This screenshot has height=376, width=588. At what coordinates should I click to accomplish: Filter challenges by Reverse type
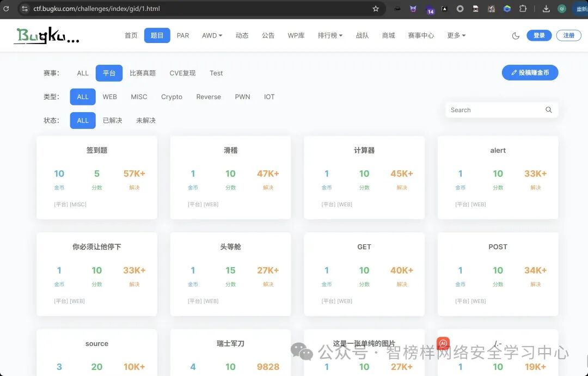209,97
